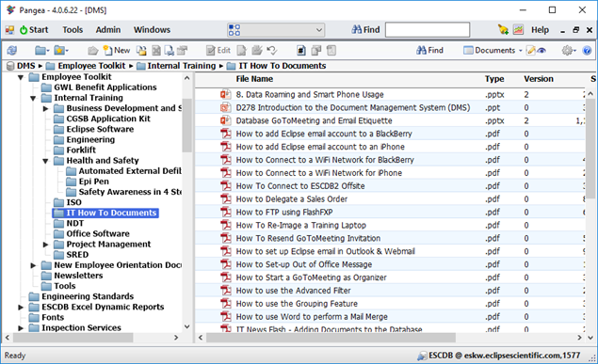The width and height of the screenshot is (598, 364).
Task: Open the blue folder dropdown button
Action: click(x=42, y=50)
